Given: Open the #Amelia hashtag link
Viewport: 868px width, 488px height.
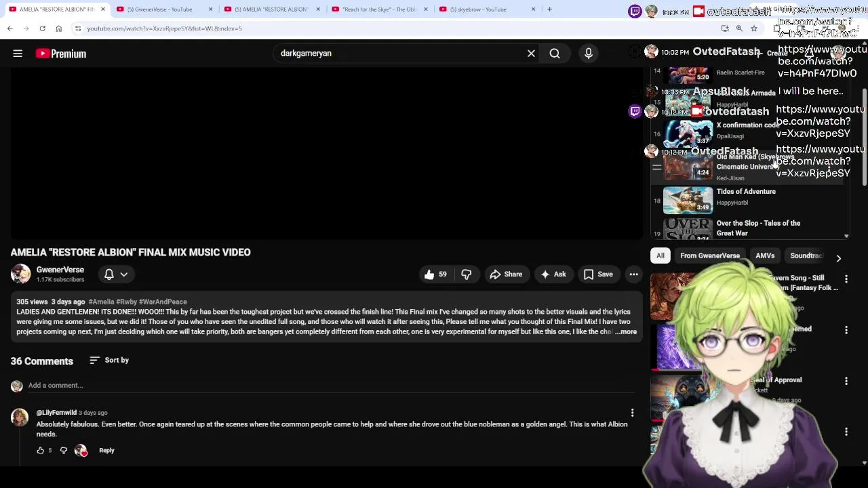Looking at the screenshot, I should pyautogui.click(x=101, y=302).
